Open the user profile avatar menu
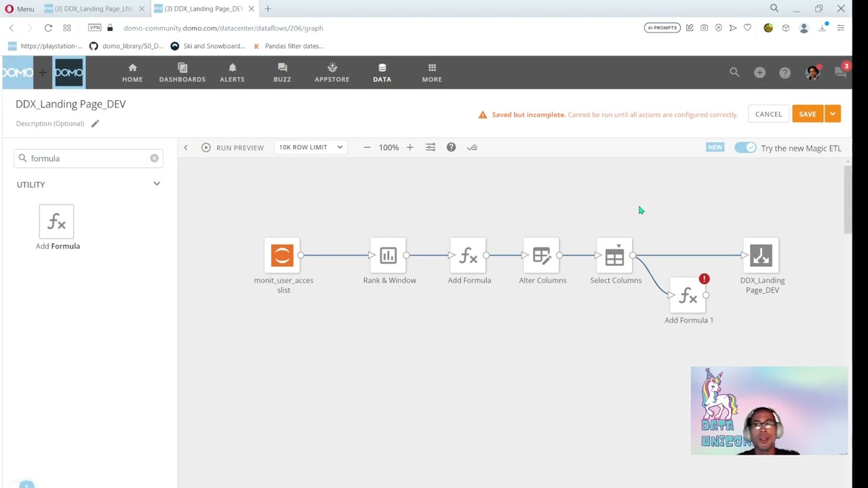 (x=812, y=73)
